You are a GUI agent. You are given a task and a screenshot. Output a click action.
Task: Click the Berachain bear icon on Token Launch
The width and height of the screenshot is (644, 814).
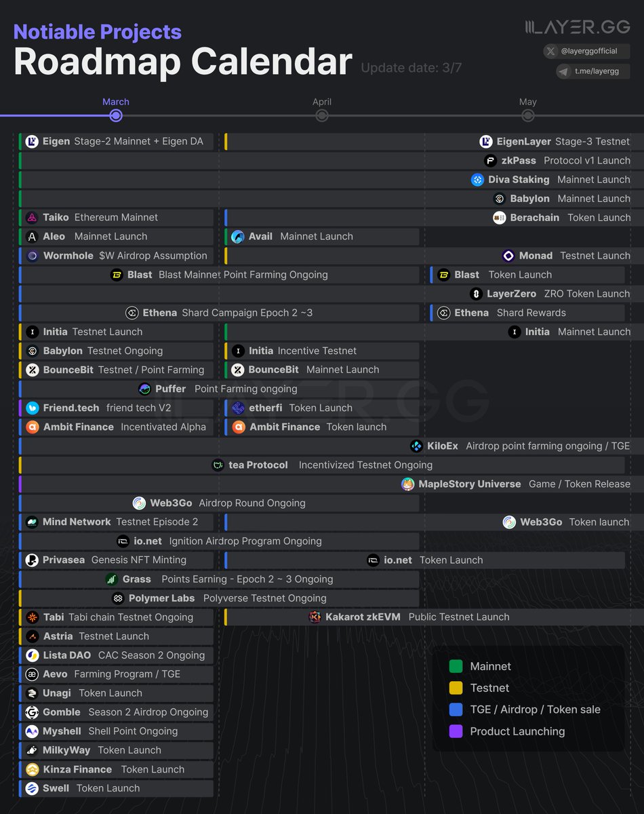click(x=500, y=218)
